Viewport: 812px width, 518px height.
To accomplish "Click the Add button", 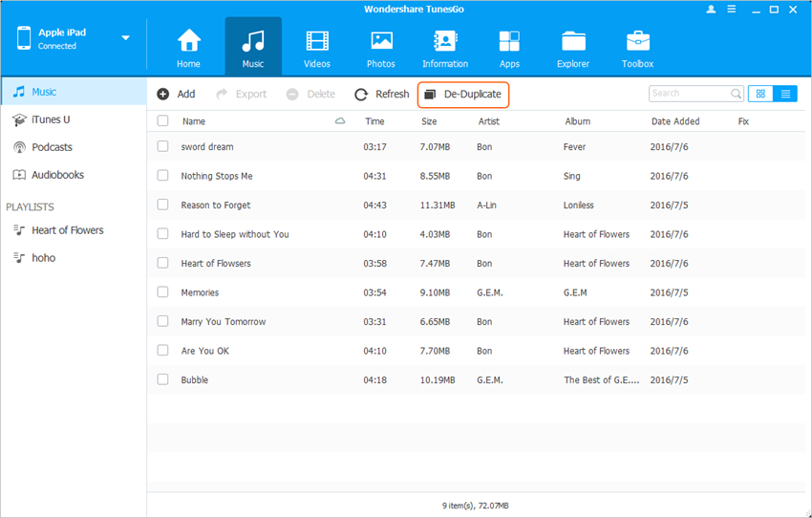I will tap(177, 94).
